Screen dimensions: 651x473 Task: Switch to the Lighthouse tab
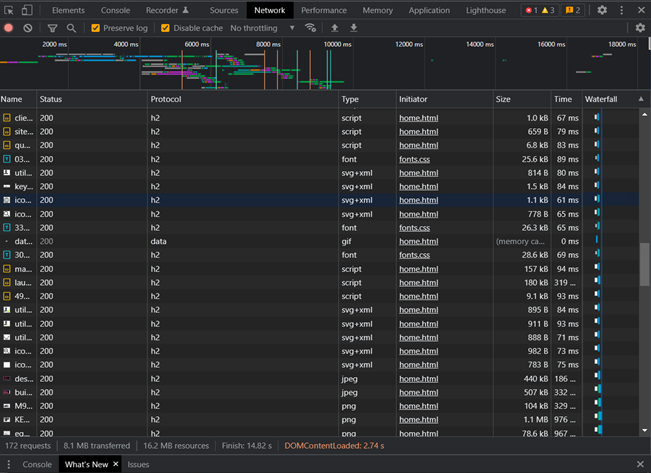pyautogui.click(x=485, y=10)
